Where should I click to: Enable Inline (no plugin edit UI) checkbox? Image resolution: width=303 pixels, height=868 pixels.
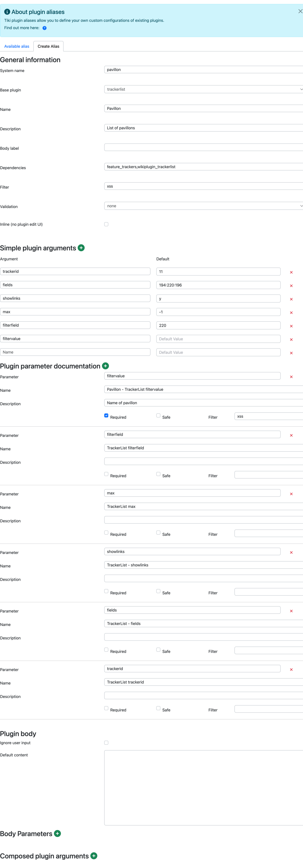click(x=106, y=224)
